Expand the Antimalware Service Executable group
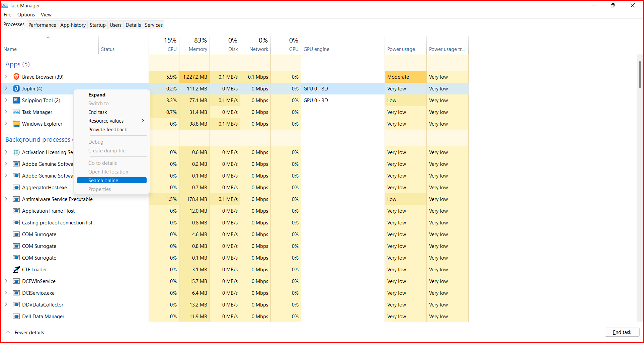 (x=6, y=199)
